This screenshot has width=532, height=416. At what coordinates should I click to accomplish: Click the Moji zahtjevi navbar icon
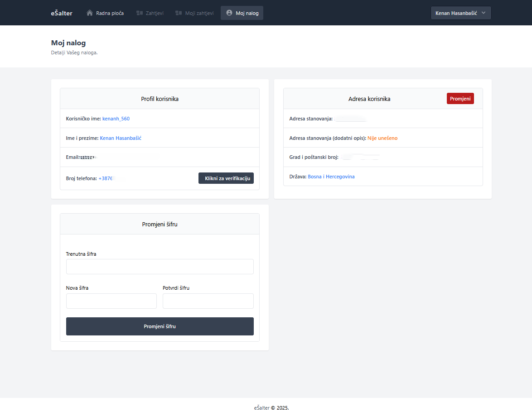(179, 13)
